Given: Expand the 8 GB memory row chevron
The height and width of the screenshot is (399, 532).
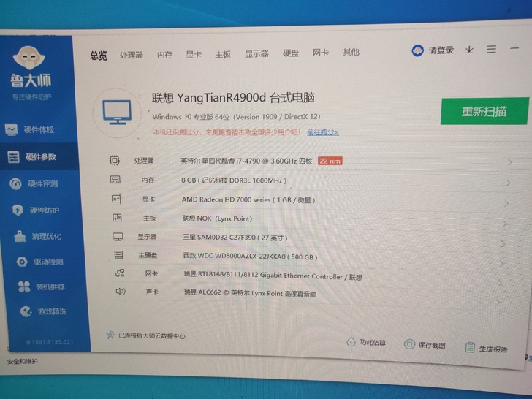Looking at the screenshot, I should pyautogui.click(x=508, y=183).
